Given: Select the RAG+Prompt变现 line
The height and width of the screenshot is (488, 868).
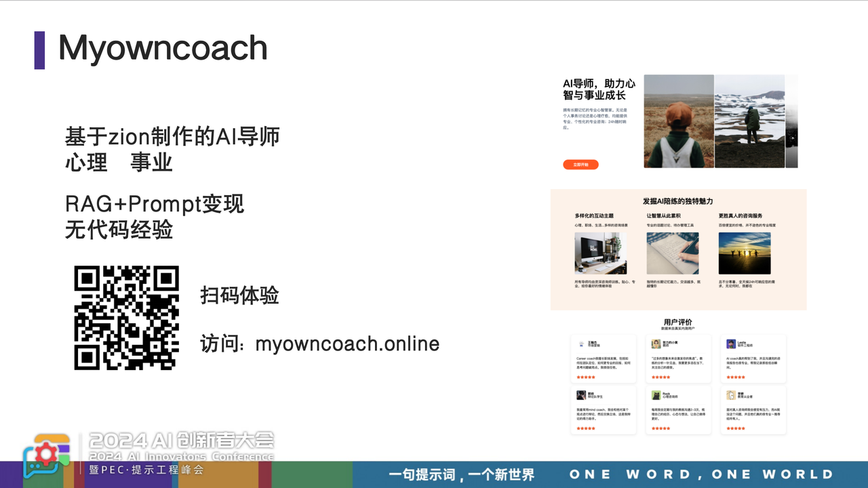Looking at the screenshot, I should coord(155,203).
